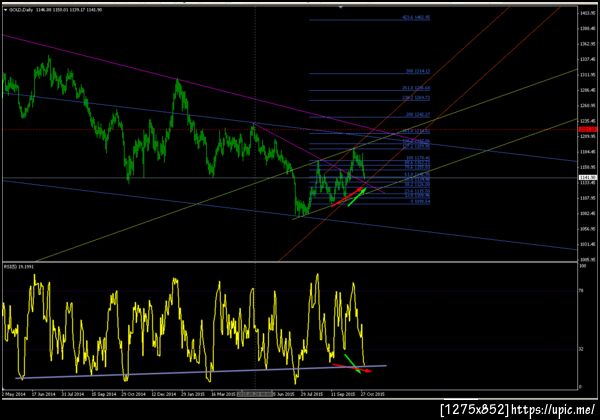The height and width of the screenshot is (420, 600).
Task: Click the 1141.90 current price tag
Action: tap(587, 177)
